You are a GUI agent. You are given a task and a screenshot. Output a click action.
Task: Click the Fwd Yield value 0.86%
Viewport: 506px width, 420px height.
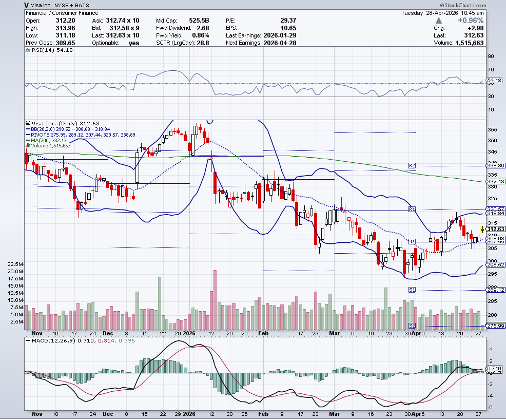(x=201, y=35)
